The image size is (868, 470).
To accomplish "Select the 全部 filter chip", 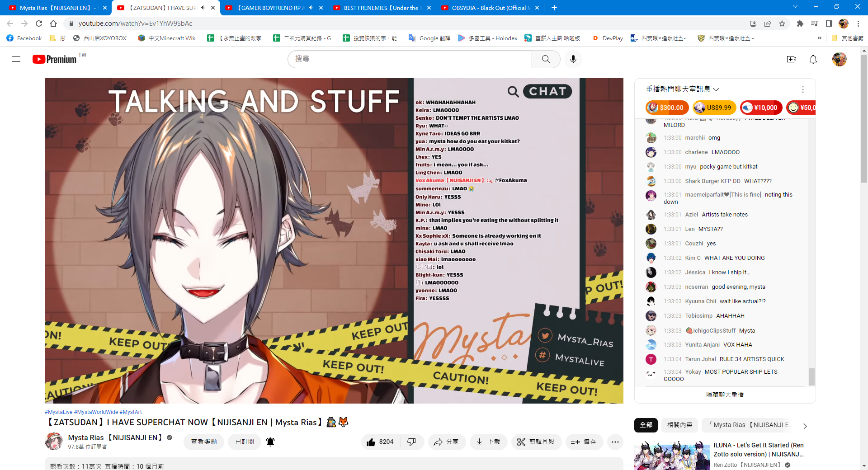I will point(646,425).
